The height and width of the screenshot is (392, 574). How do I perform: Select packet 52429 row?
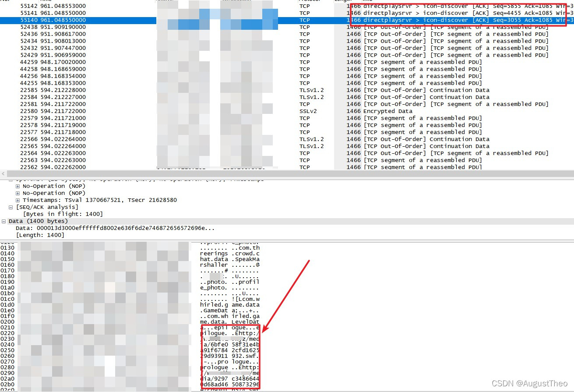[287, 55]
